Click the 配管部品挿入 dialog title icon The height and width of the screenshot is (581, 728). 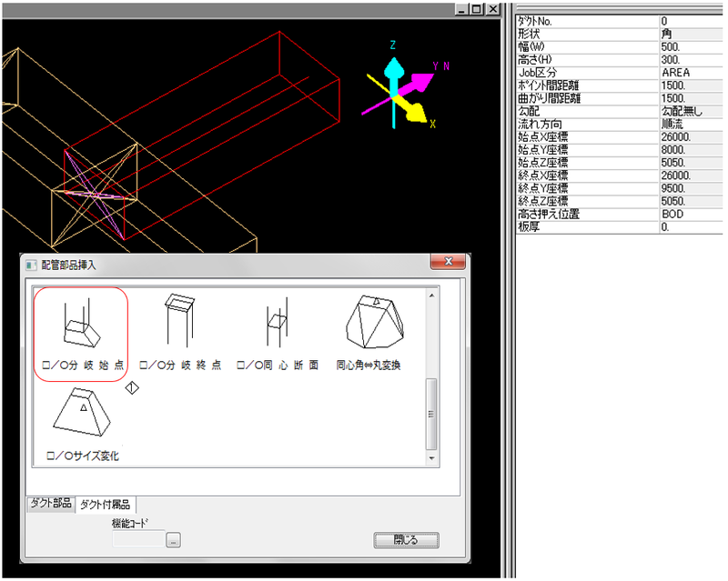coord(30,265)
